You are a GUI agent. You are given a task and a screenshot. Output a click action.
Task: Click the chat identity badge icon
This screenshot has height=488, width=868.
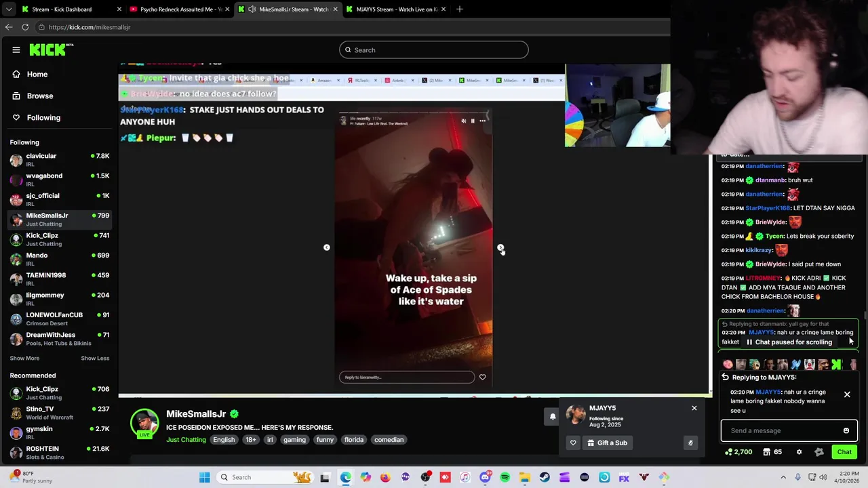(818, 452)
